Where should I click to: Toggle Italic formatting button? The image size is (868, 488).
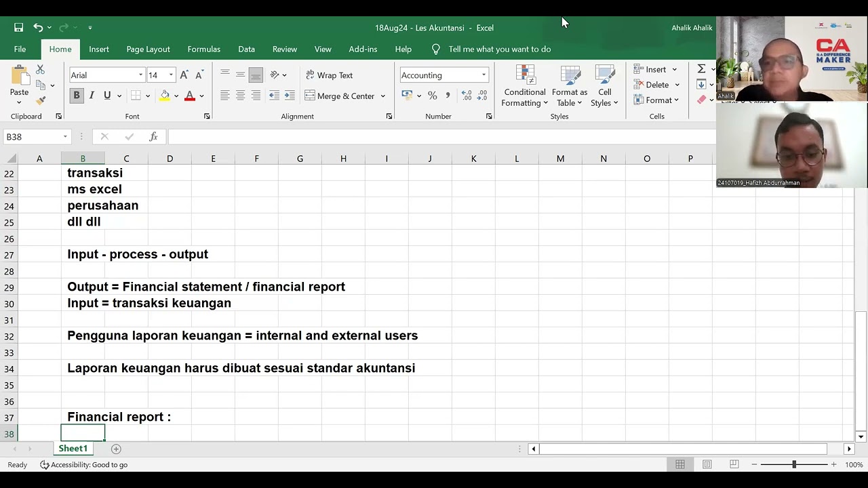(x=92, y=96)
